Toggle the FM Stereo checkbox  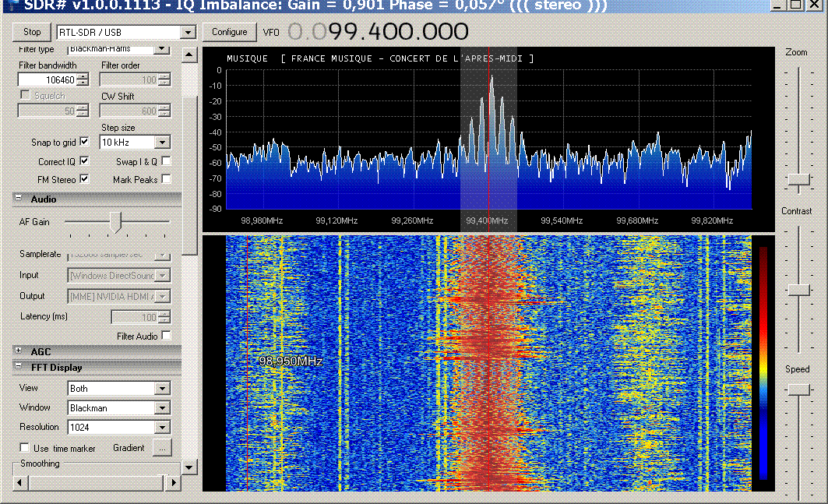click(x=84, y=178)
